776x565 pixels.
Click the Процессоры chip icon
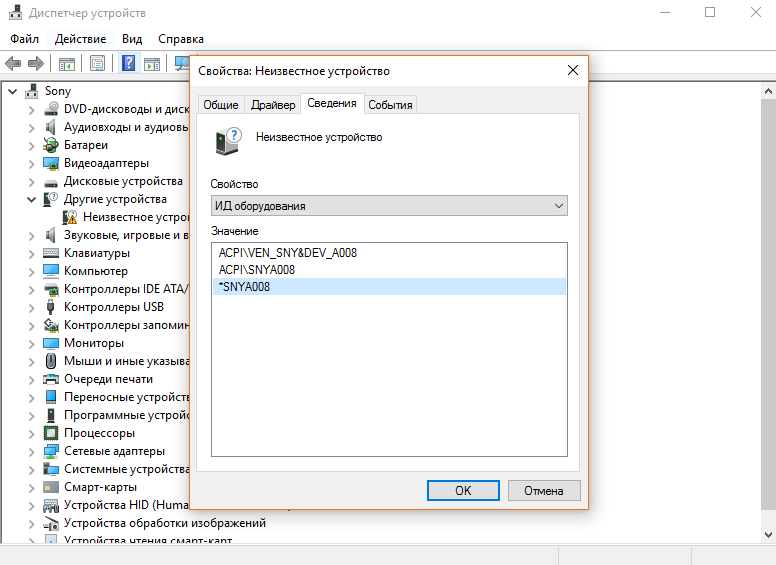pos(51,433)
